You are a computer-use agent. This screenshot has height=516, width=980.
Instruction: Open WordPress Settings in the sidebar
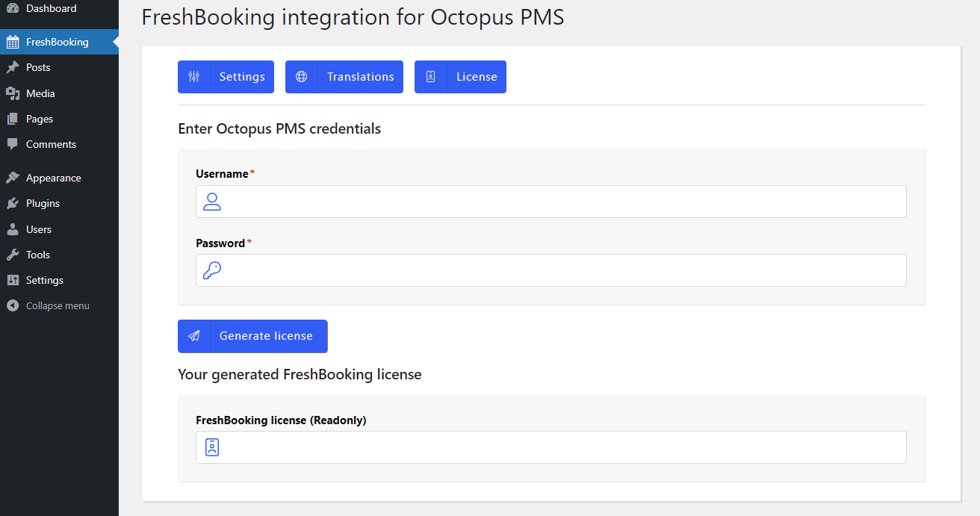pyautogui.click(x=59, y=280)
